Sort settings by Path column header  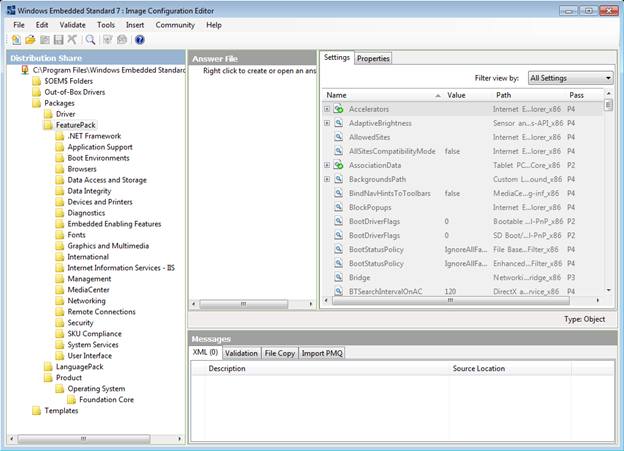[529, 95]
